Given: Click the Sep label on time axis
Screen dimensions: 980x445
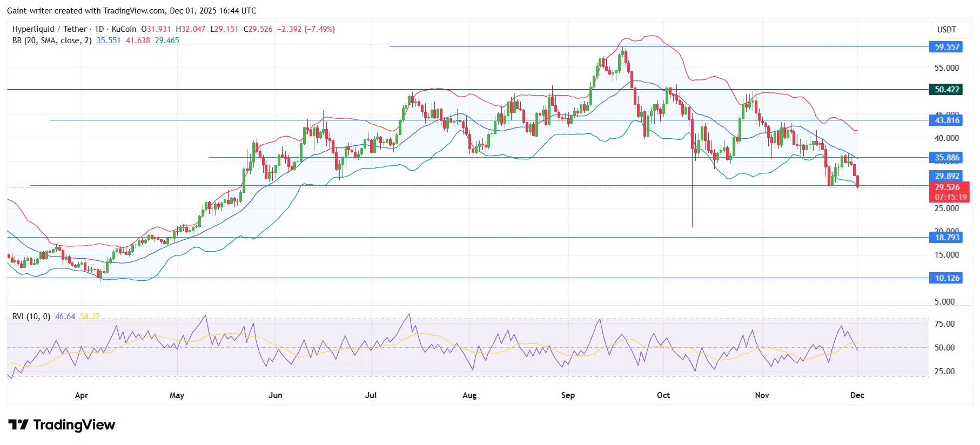Looking at the screenshot, I should (x=568, y=395).
